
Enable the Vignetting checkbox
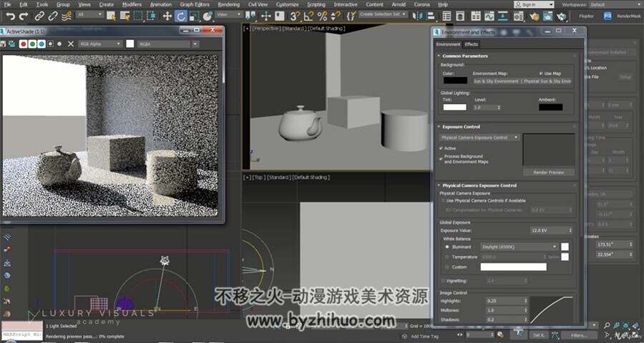tap(443, 281)
